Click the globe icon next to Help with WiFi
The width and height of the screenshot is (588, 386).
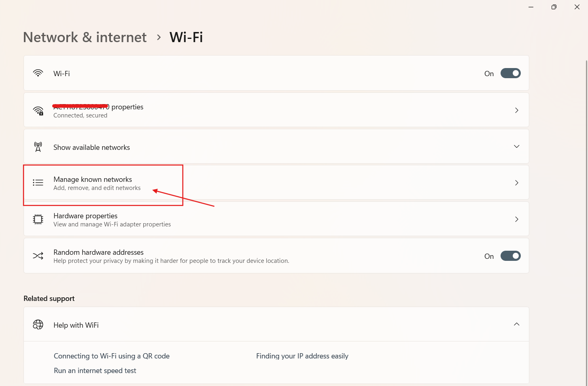[38, 324]
